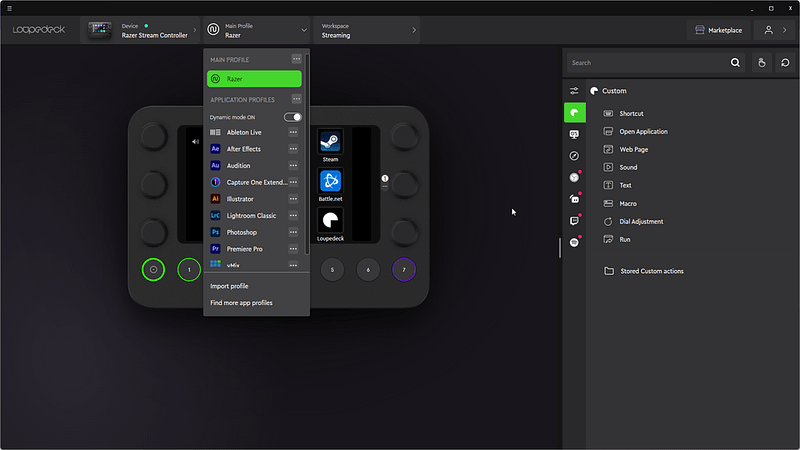Select the top-right dial on device
The width and height of the screenshot is (800, 450).
(404, 136)
